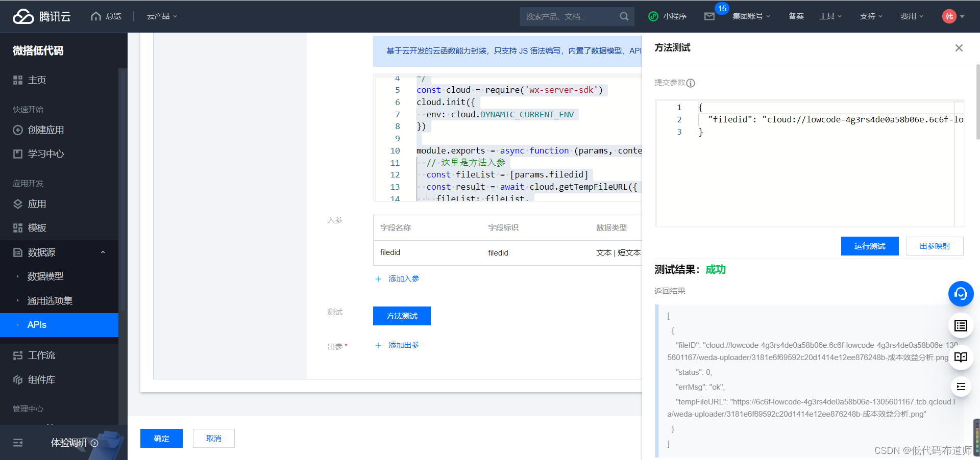Click the Tencent Cloud logo
Screen dimensions: 980x460
pos(41,16)
